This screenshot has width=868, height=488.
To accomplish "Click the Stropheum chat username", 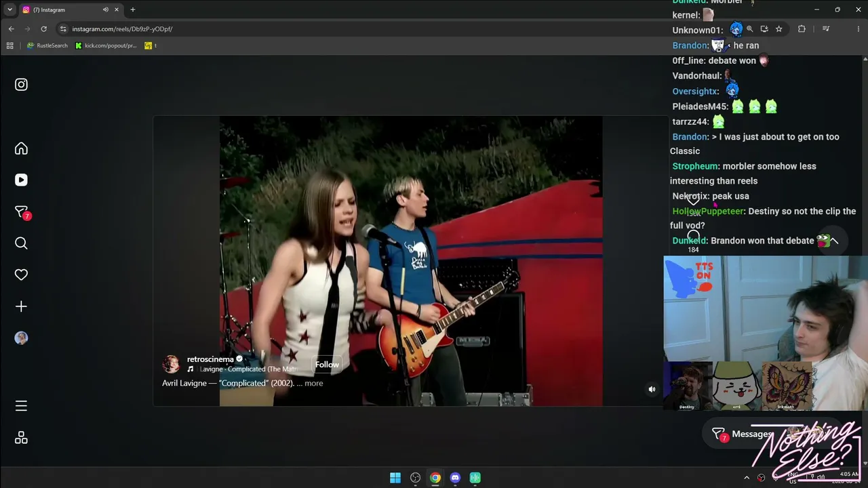I will [x=695, y=166].
